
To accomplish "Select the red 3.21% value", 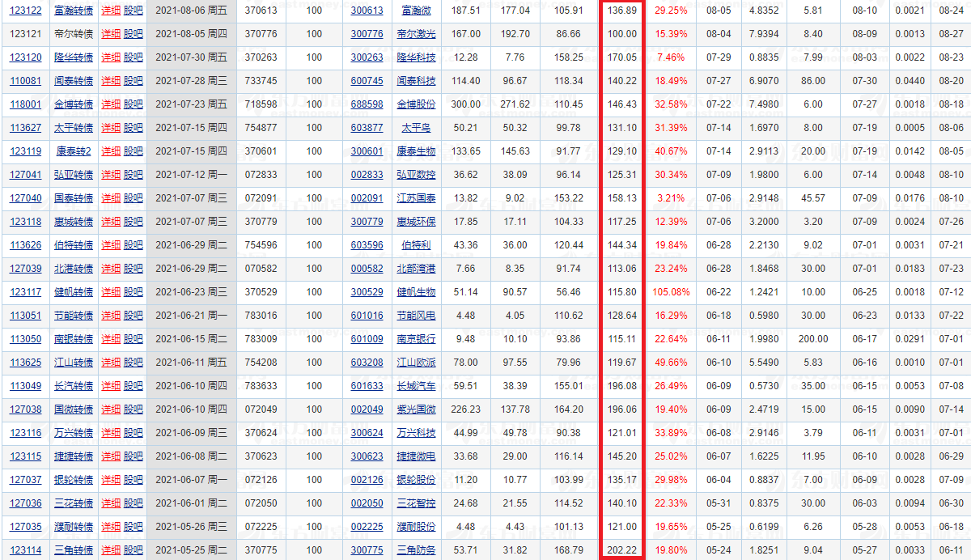I will click(x=671, y=198).
